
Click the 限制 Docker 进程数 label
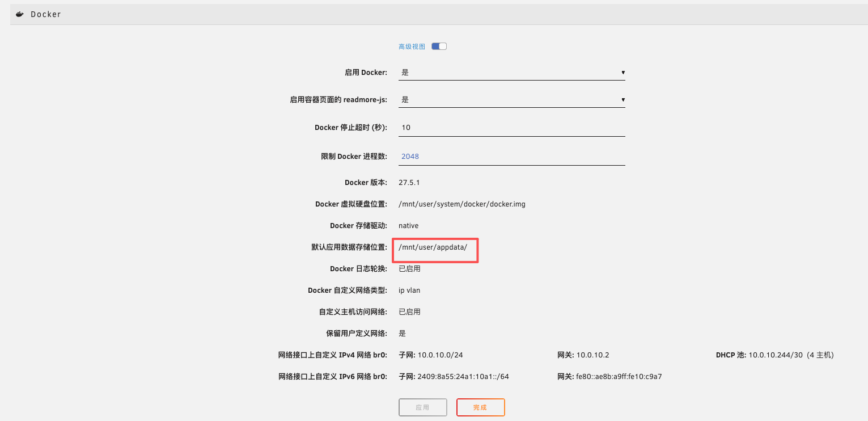354,157
